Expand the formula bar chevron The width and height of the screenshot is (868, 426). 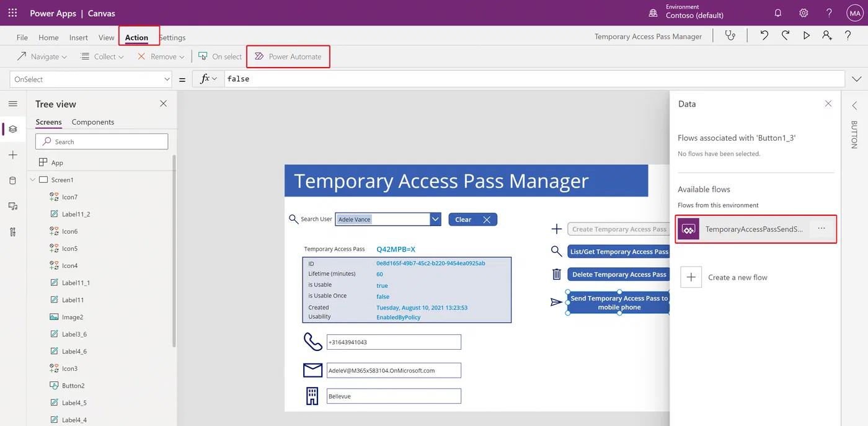coord(857,79)
